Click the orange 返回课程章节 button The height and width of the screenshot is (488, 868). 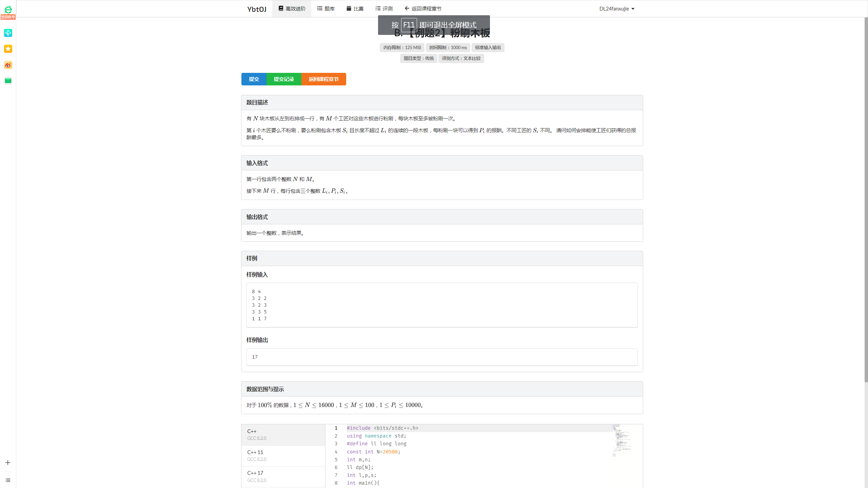pyautogui.click(x=323, y=79)
